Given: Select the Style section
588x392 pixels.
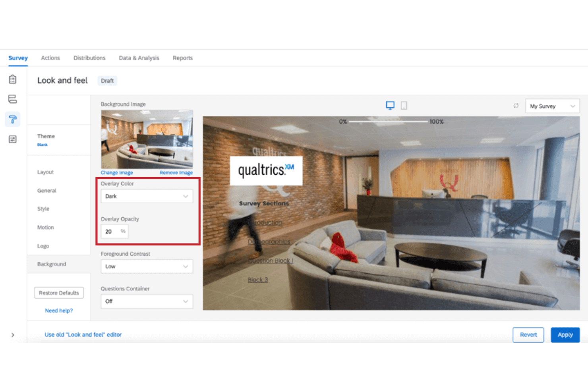Looking at the screenshot, I should tap(43, 209).
